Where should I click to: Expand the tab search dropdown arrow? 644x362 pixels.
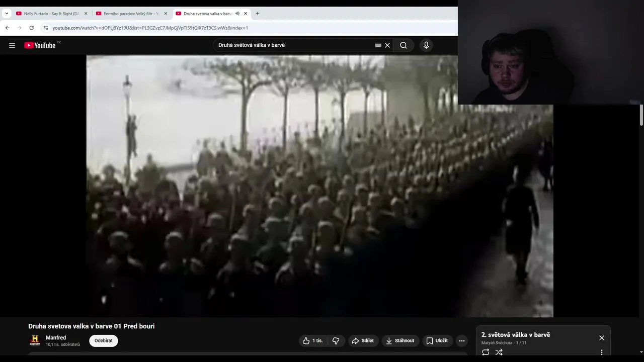pos(7,14)
